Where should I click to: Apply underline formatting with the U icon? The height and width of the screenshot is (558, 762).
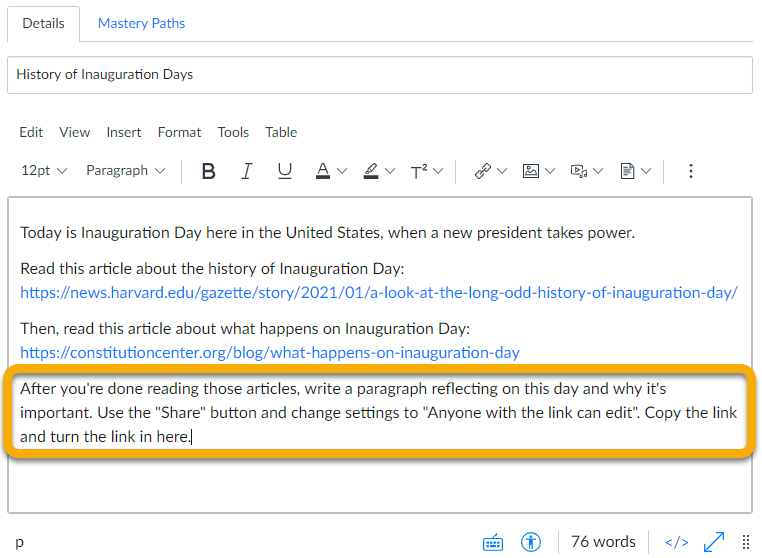(285, 171)
